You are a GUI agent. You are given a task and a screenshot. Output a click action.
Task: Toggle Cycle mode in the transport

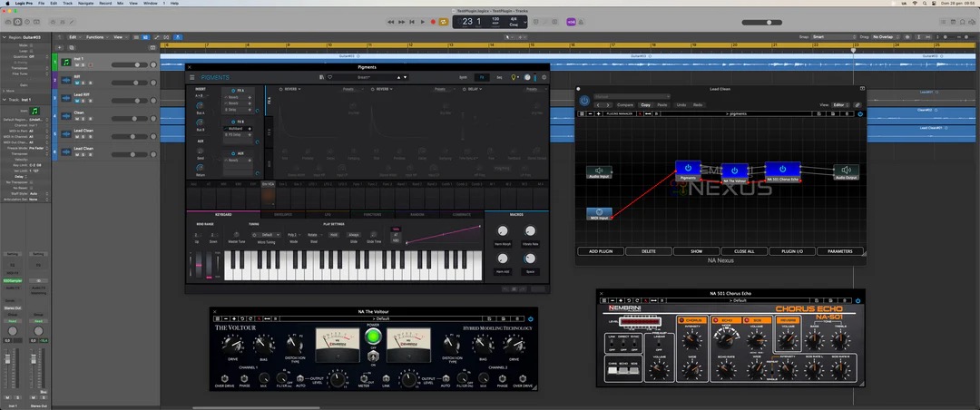(x=444, y=22)
